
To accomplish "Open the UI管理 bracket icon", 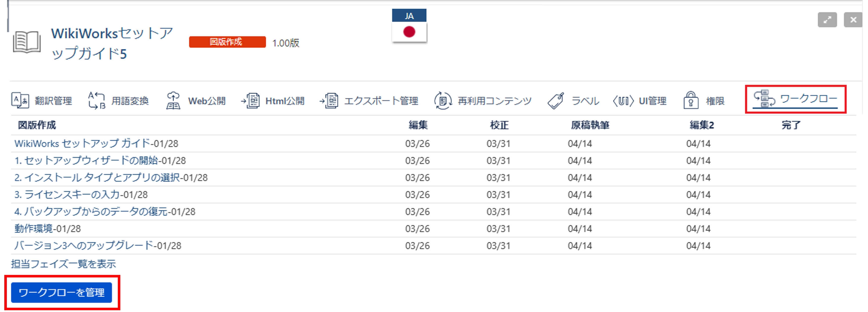I will click(623, 100).
